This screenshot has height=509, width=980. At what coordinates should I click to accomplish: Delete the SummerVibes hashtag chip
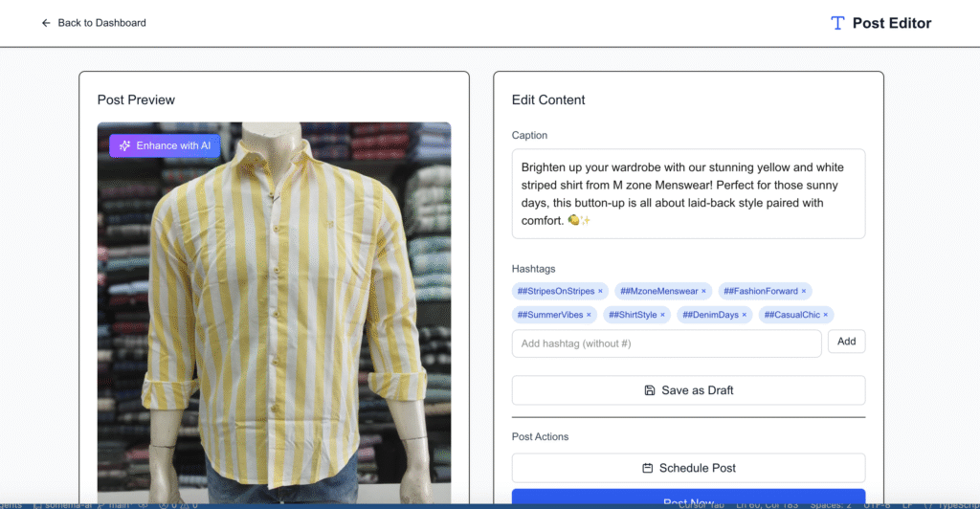(x=589, y=315)
